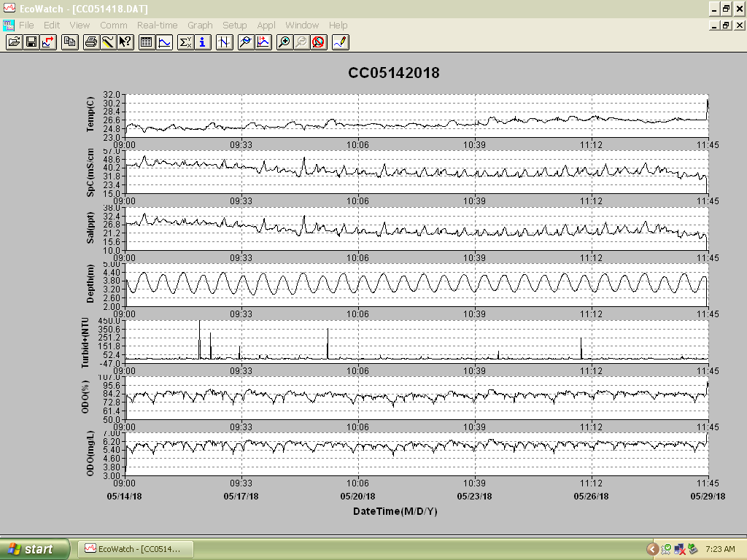Click the zoom in magnifier icon
Image resolution: width=747 pixels, height=560 pixels.
pyautogui.click(x=284, y=42)
